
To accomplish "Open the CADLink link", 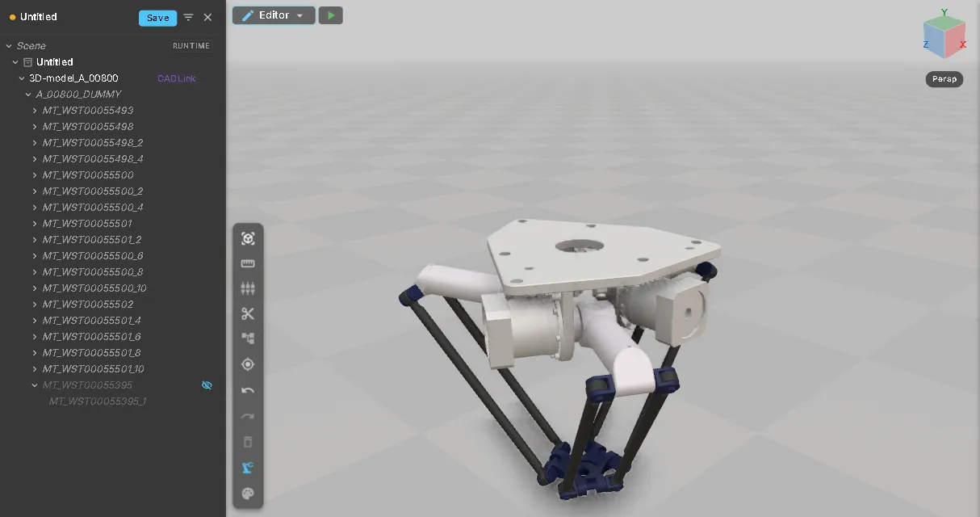I will tap(177, 78).
